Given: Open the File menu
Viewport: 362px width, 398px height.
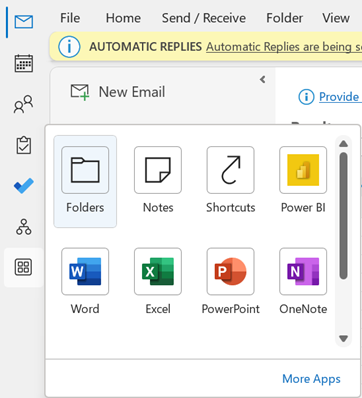Looking at the screenshot, I should [70, 18].
